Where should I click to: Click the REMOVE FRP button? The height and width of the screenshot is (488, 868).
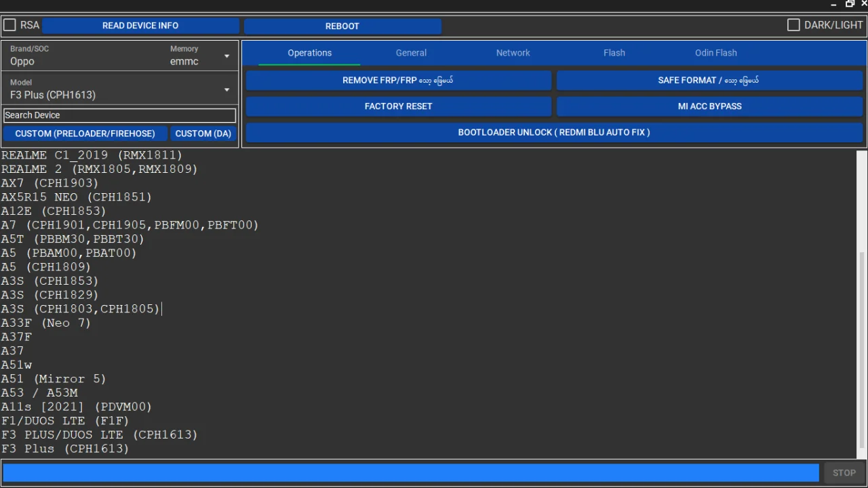pos(398,80)
